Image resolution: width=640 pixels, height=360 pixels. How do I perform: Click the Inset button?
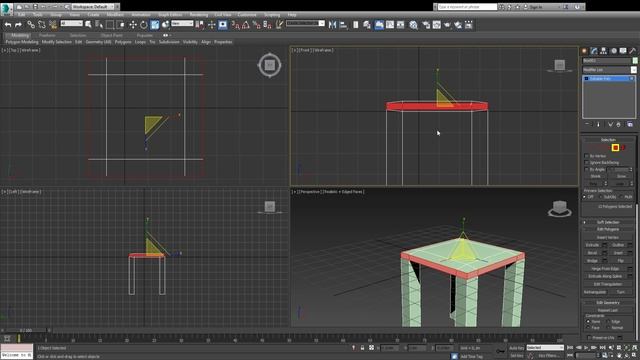pos(618,253)
